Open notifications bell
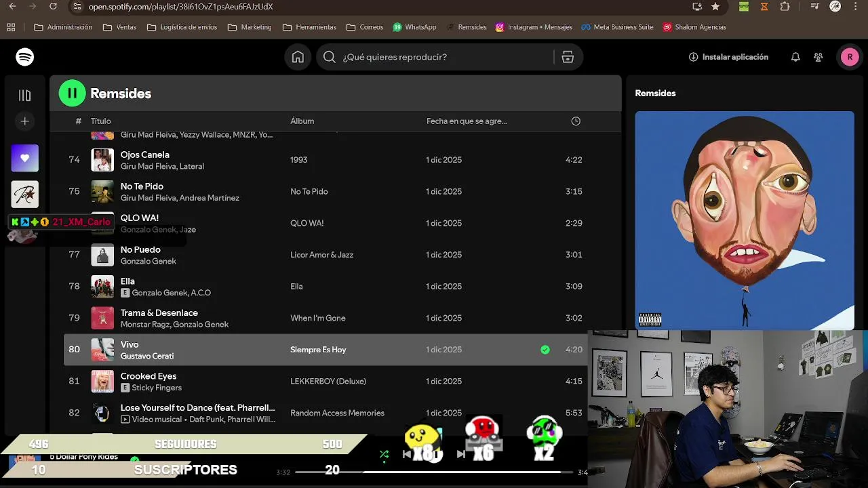Screen dimensions: 868x488 [795, 57]
